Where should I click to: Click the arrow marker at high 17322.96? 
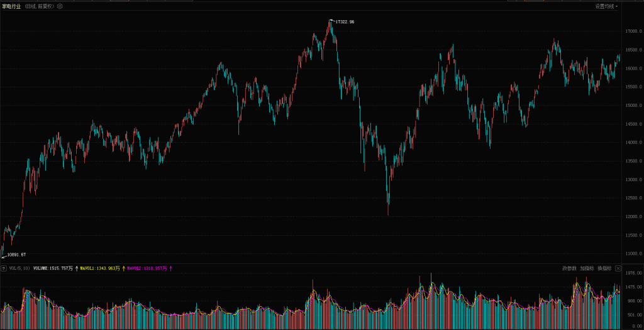point(332,21)
